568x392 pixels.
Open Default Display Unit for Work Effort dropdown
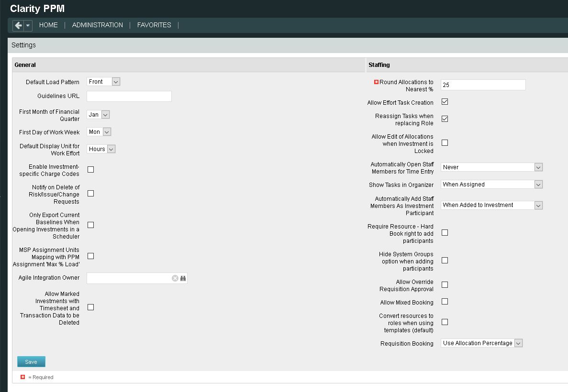(101, 149)
